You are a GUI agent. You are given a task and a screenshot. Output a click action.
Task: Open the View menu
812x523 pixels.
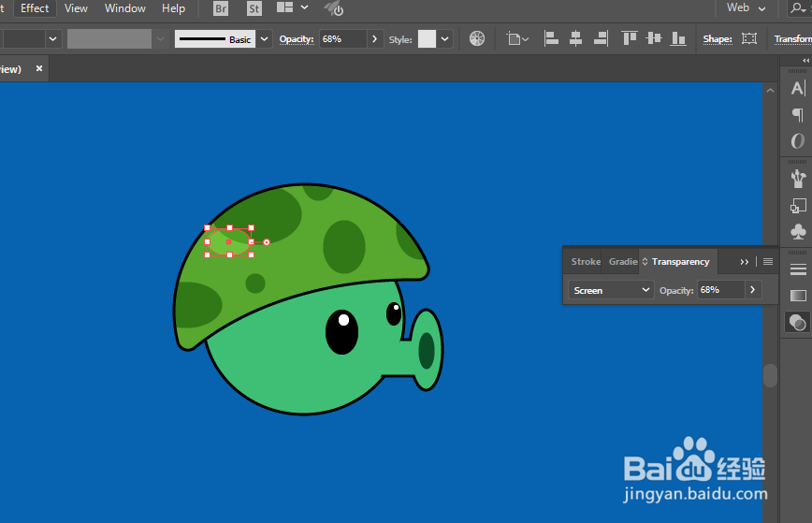click(76, 8)
